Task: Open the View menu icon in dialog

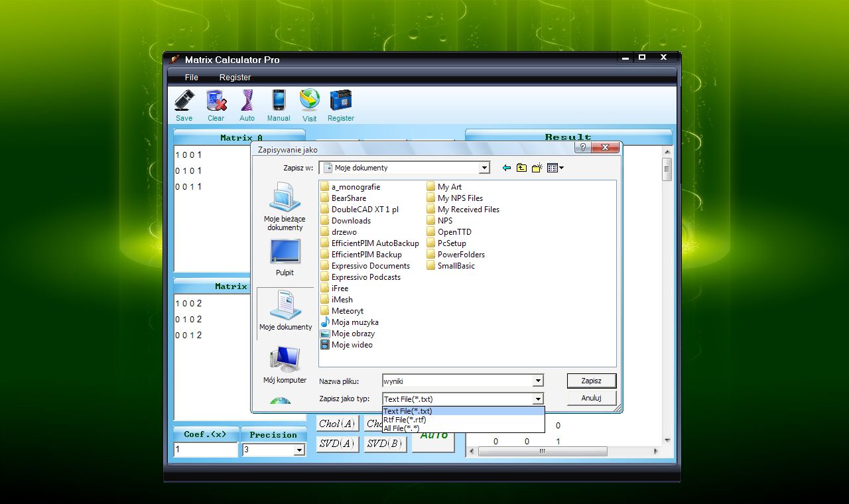Action: click(555, 168)
